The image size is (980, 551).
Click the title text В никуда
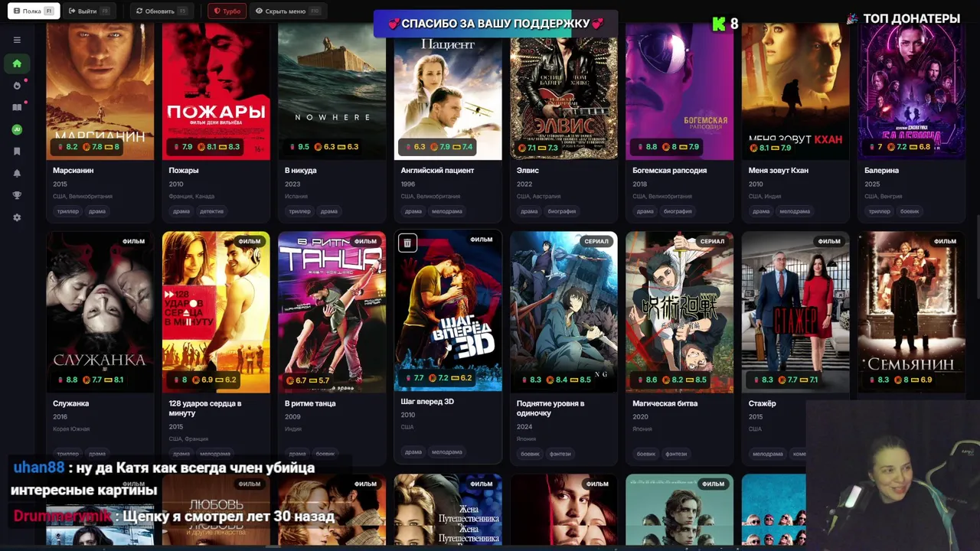pos(300,171)
